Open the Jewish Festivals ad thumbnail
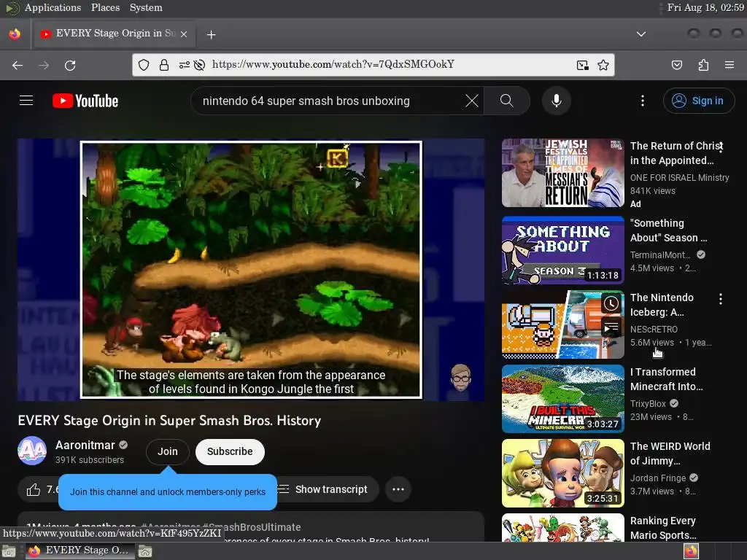 [x=563, y=173]
